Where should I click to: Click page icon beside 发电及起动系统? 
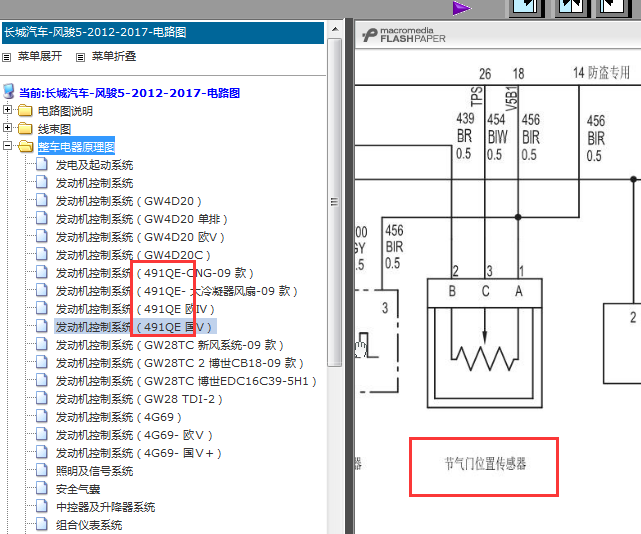tap(42, 164)
